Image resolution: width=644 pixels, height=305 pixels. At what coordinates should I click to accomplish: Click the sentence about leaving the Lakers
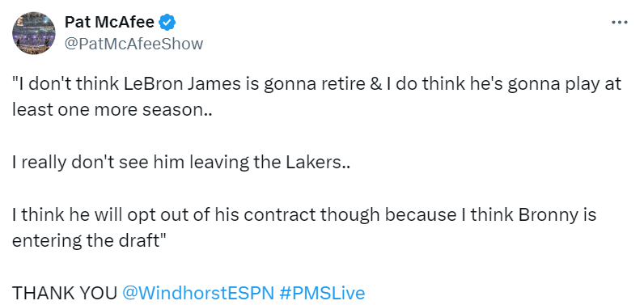(x=181, y=163)
